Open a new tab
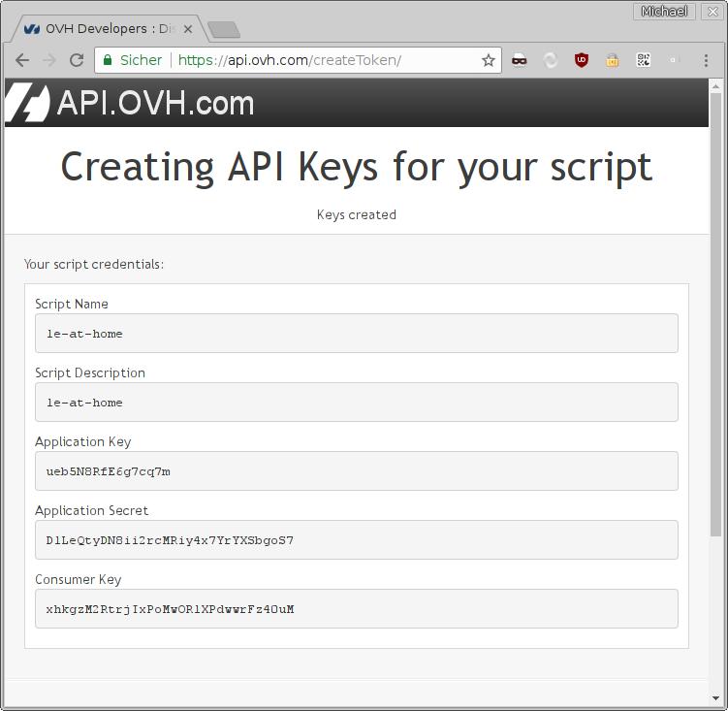Viewport: 728px width, 711px height. (x=224, y=30)
